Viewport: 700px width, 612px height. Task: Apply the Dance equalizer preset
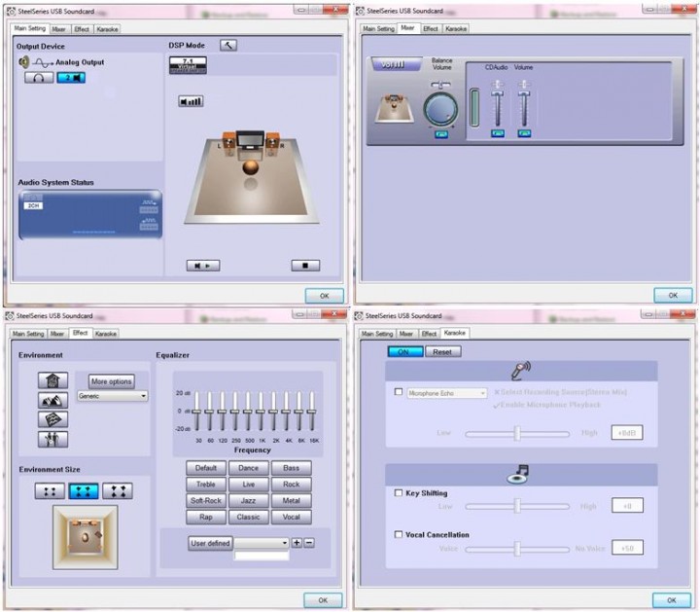pos(249,468)
